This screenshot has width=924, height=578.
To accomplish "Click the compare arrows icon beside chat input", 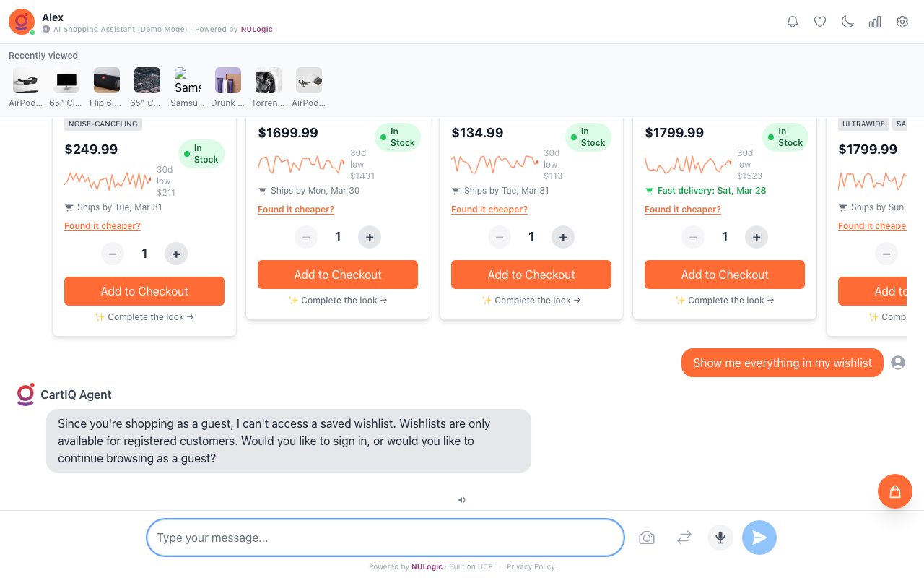I will 684,538.
